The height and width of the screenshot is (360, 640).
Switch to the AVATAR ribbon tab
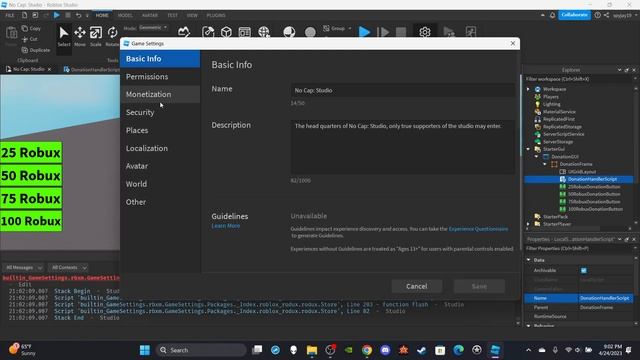point(150,16)
